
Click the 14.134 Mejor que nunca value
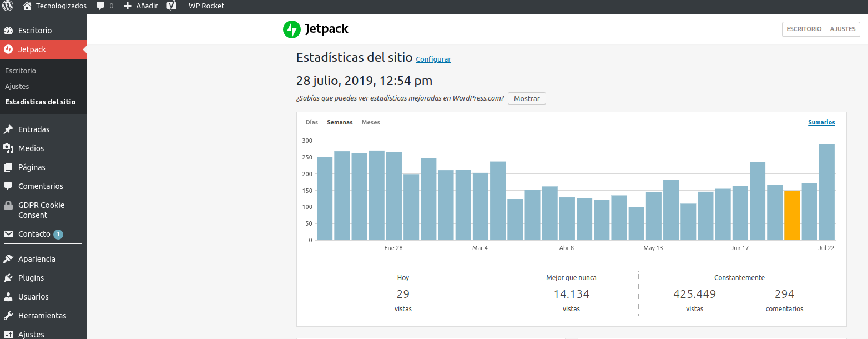click(x=571, y=294)
